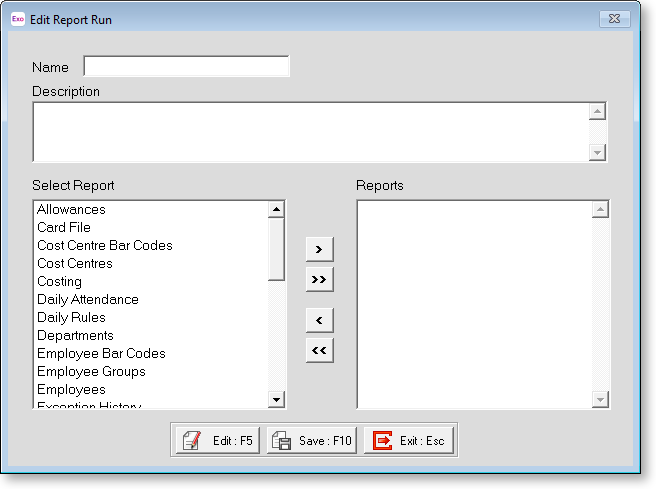Select Daily Attendance from the list
Screen dimensions: 656x489
tap(88, 300)
